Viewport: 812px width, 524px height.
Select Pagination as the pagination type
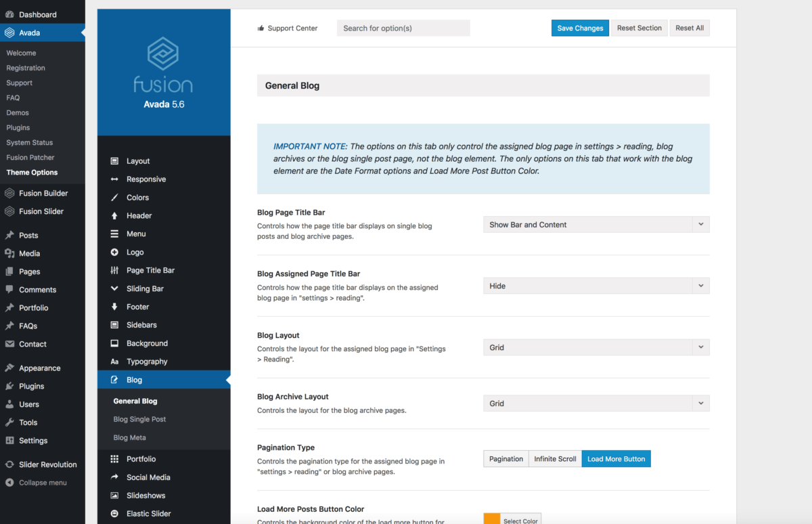click(505, 458)
